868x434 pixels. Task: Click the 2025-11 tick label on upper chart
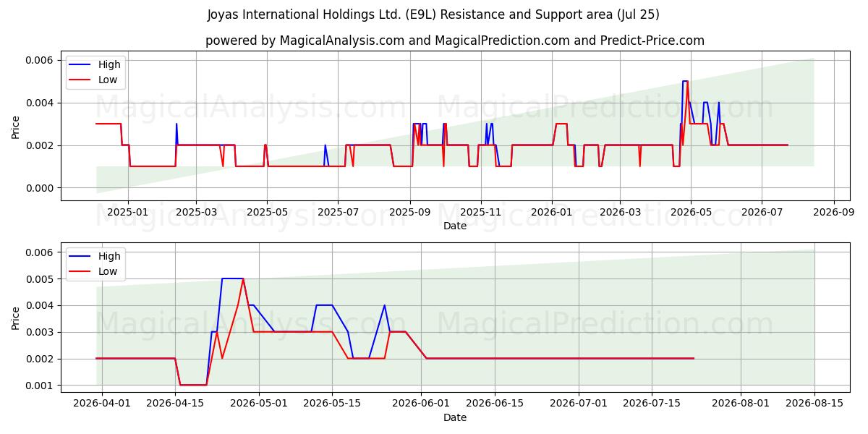pos(481,213)
